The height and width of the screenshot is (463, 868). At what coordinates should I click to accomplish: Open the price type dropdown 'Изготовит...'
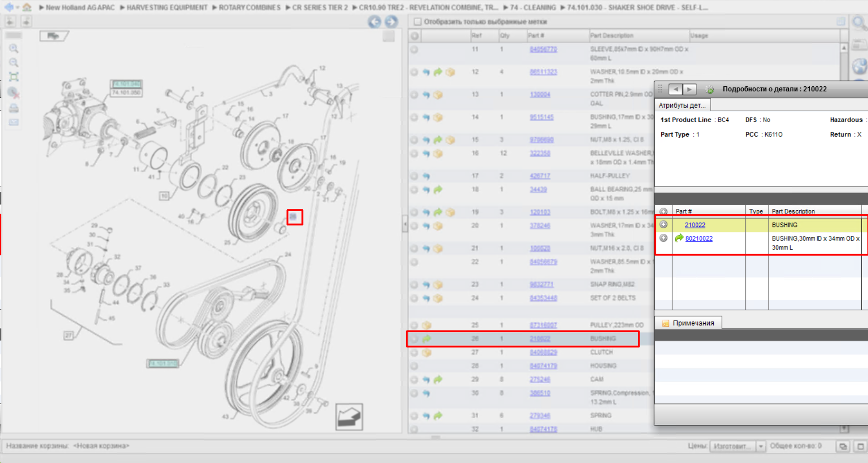point(737,446)
